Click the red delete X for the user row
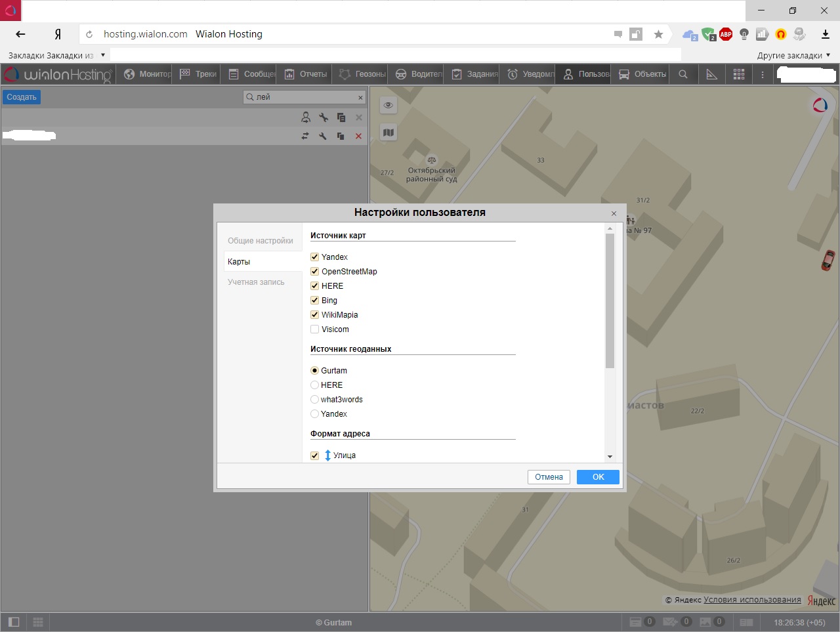 coord(358,136)
